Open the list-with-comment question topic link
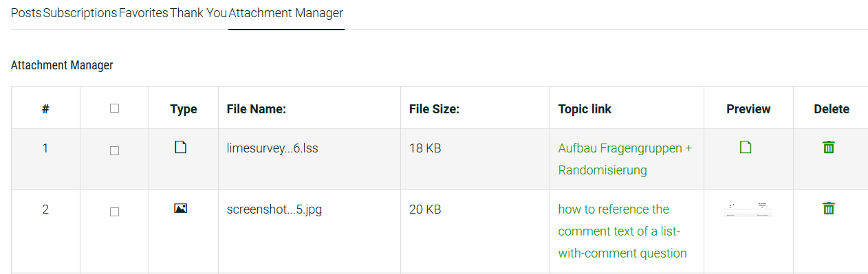 pos(622,231)
